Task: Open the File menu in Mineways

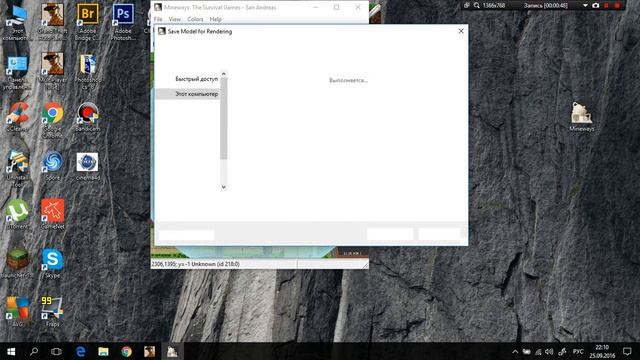Action: (158, 19)
